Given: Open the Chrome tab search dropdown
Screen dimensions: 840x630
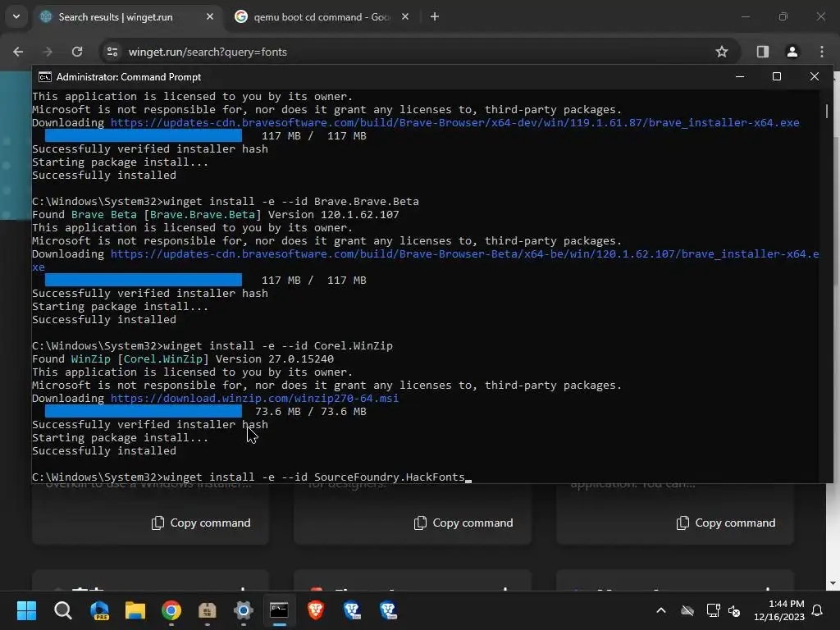Looking at the screenshot, I should pos(16,16).
